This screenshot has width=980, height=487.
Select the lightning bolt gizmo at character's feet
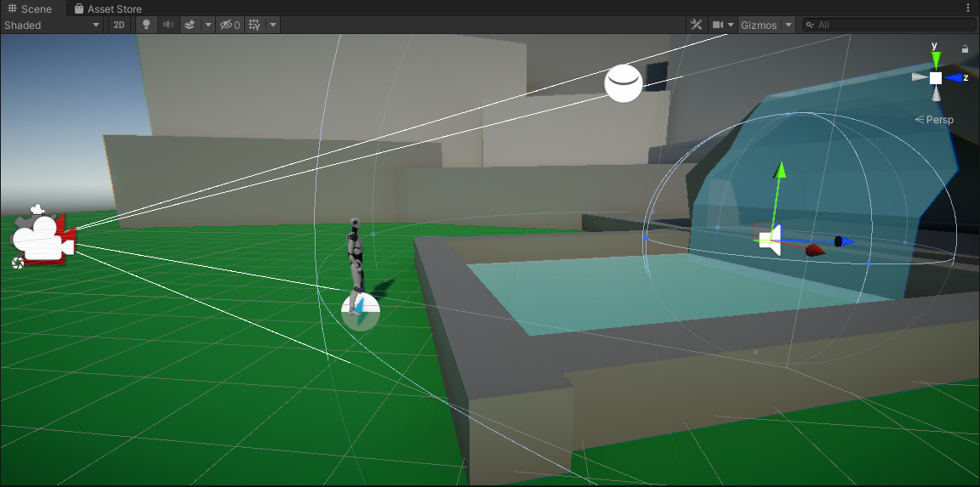click(x=361, y=312)
